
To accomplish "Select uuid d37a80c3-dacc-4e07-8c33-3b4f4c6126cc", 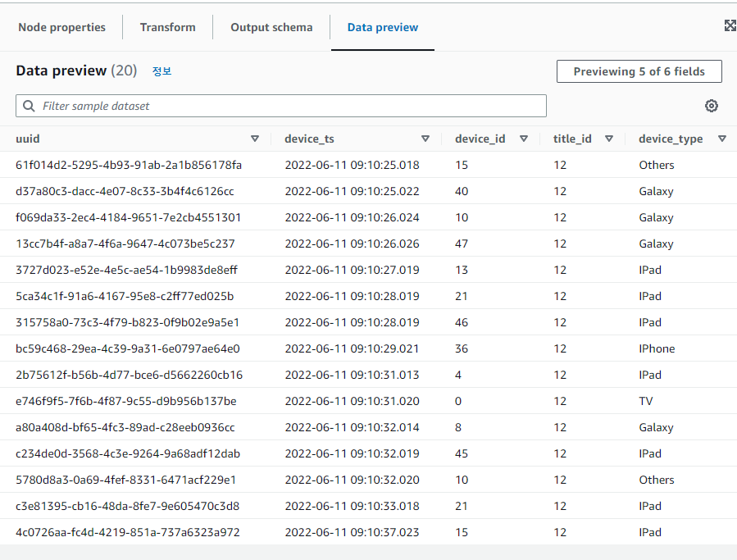I will (125, 191).
